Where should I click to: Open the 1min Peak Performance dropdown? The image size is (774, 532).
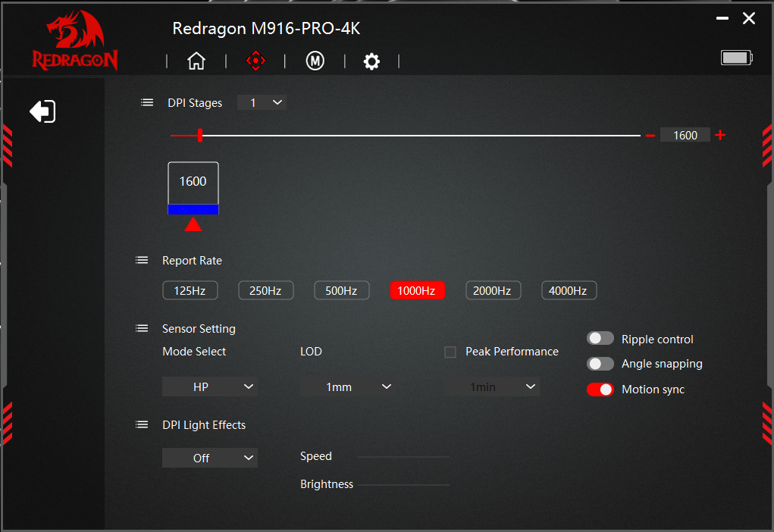coord(492,387)
